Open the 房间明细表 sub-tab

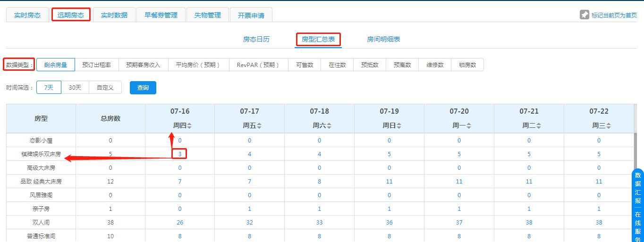[383, 40]
